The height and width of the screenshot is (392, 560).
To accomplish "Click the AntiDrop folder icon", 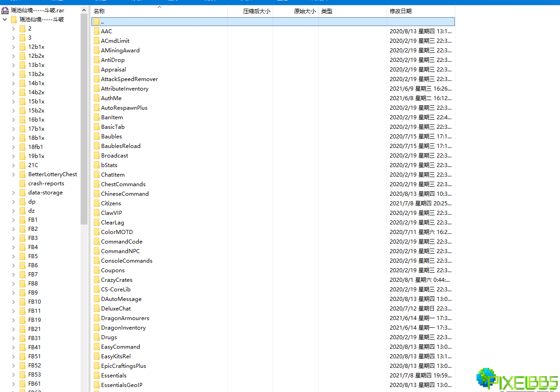I will tap(96, 60).
